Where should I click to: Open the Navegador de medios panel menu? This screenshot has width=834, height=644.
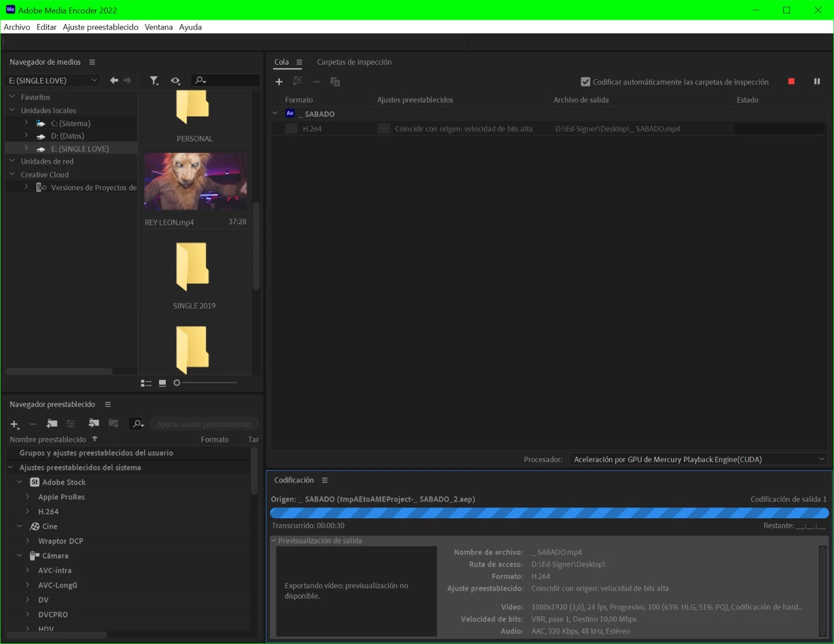coord(92,62)
